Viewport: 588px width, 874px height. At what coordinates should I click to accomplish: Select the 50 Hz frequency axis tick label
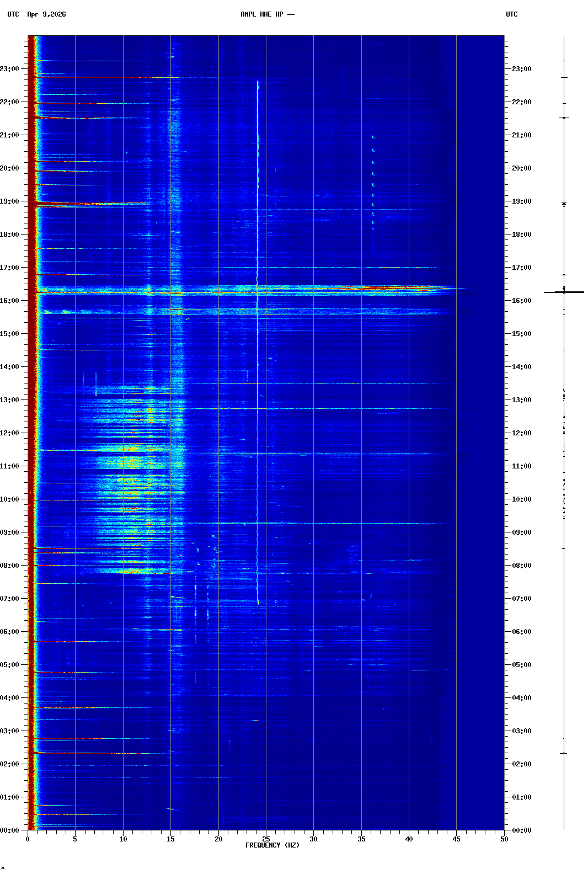[504, 839]
